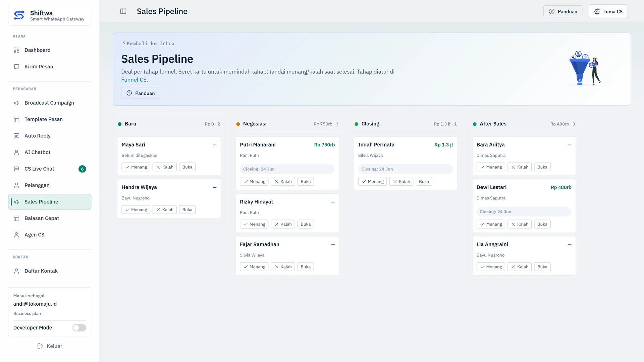The width and height of the screenshot is (644, 362).
Task: Click Closing: 24 Jun on Dewi Lestari card
Action: click(x=524, y=212)
